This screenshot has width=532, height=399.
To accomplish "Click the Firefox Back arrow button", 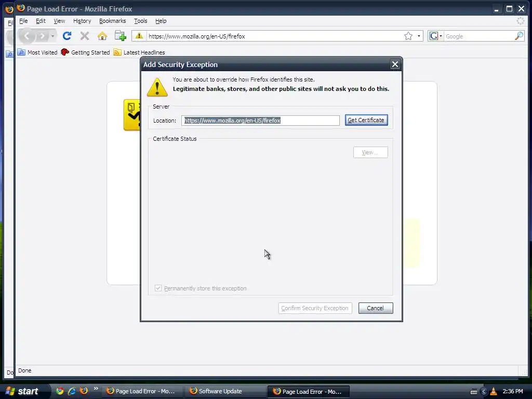I will [x=27, y=36].
